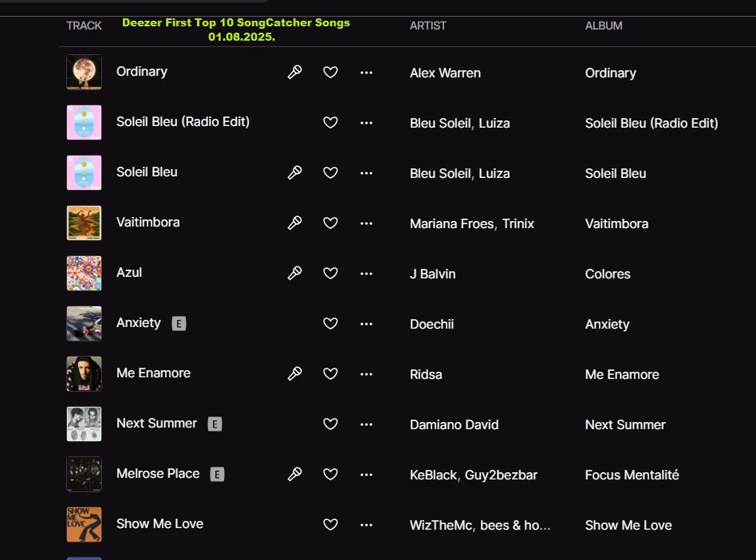The height and width of the screenshot is (560, 756).
Task: Expand three-dot menu for Next Summer
Action: [x=366, y=424]
